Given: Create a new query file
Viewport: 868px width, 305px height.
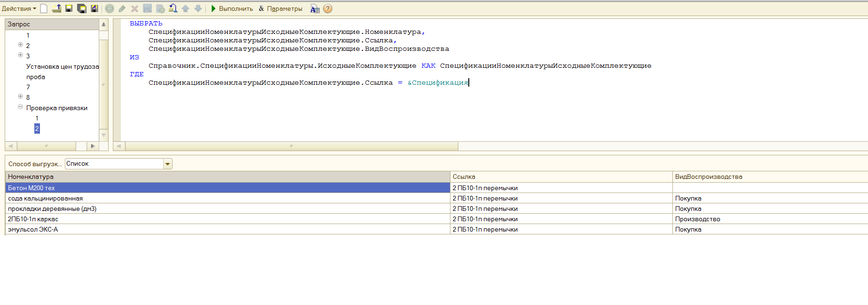Looking at the screenshot, I should [44, 8].
